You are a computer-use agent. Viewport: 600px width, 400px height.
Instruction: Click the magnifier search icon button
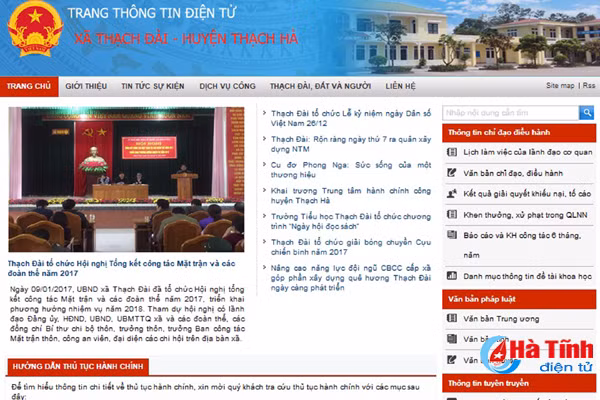586,113
